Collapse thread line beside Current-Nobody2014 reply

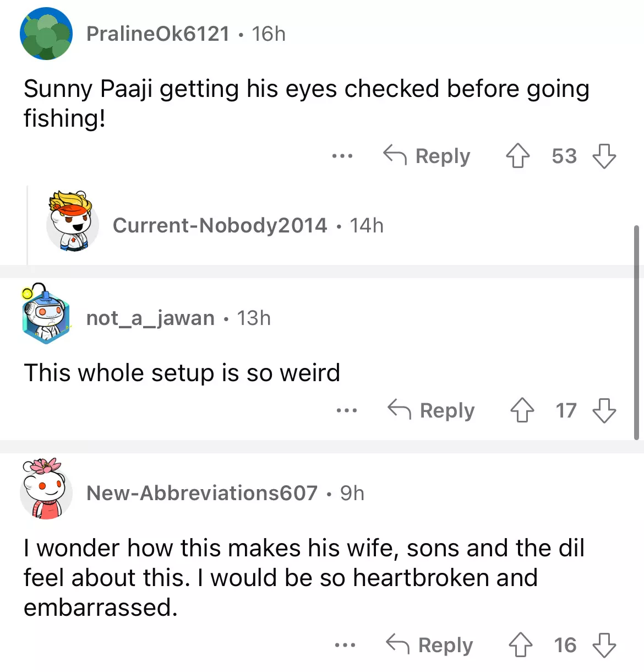point(28,225)
